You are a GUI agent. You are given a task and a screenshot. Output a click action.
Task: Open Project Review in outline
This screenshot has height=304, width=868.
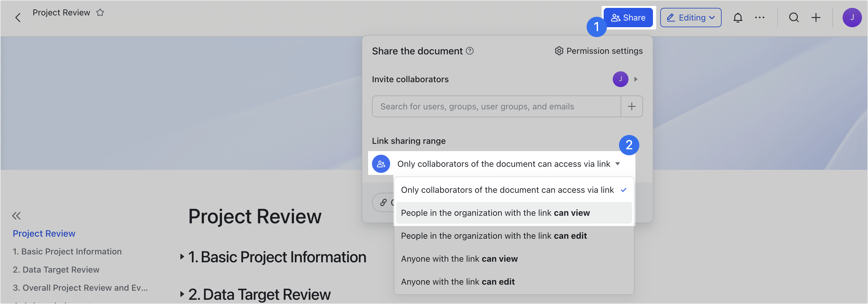[x=44, y=233]
